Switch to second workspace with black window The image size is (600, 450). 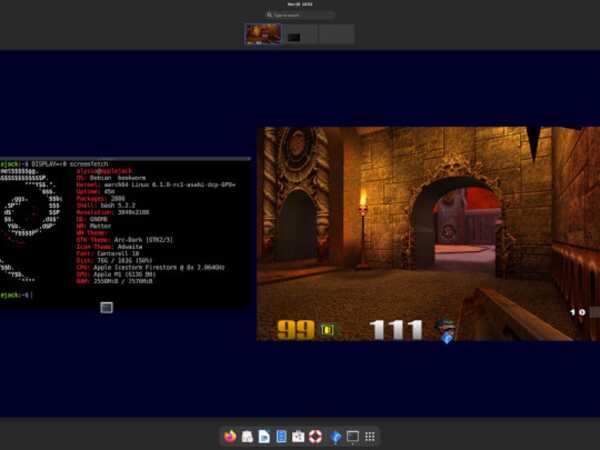coord(300,34)
